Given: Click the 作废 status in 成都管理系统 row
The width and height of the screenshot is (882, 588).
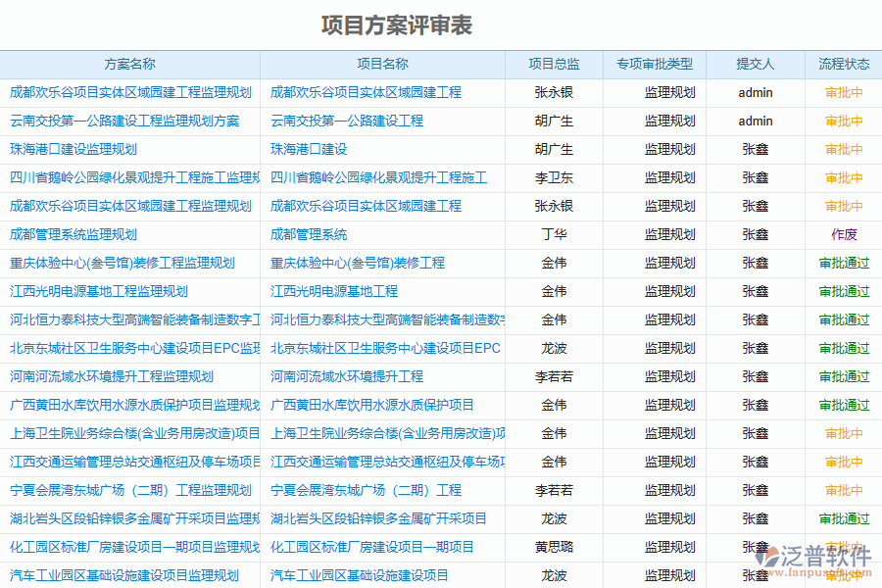Looking at the screenshot, I should [844, 234].
